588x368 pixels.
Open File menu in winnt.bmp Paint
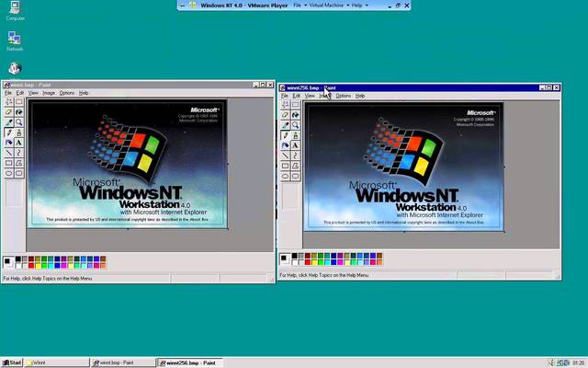(x=8, y=93)
